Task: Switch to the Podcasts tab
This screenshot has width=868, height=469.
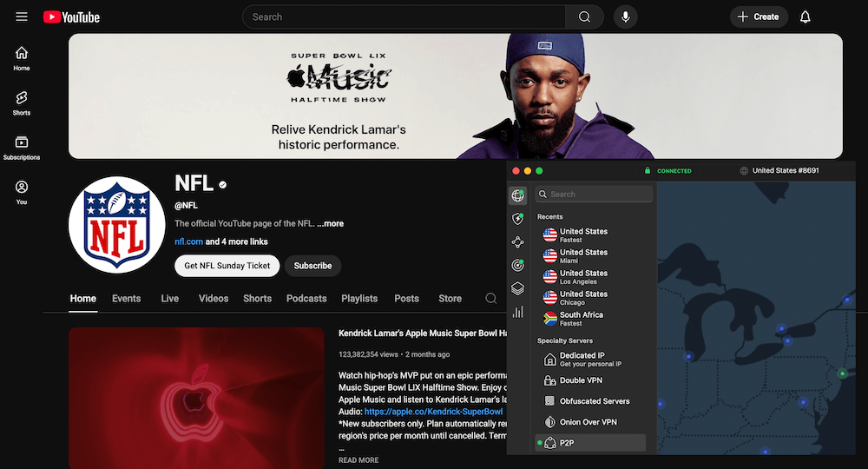Action: click(306, 299)
